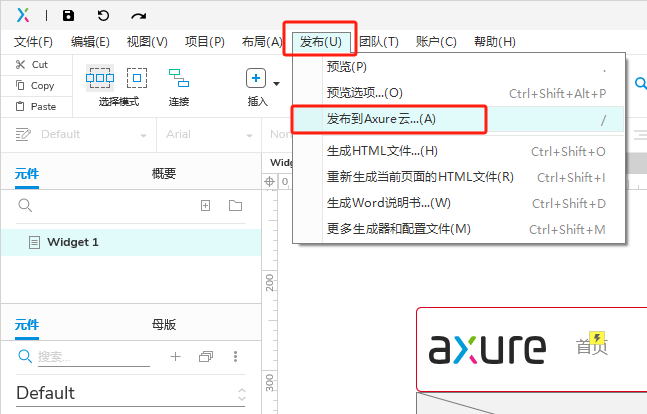Select 重新生成当前页面的HTML文件(R)
This screenshot has height=414, width=647.
[458, 177]
